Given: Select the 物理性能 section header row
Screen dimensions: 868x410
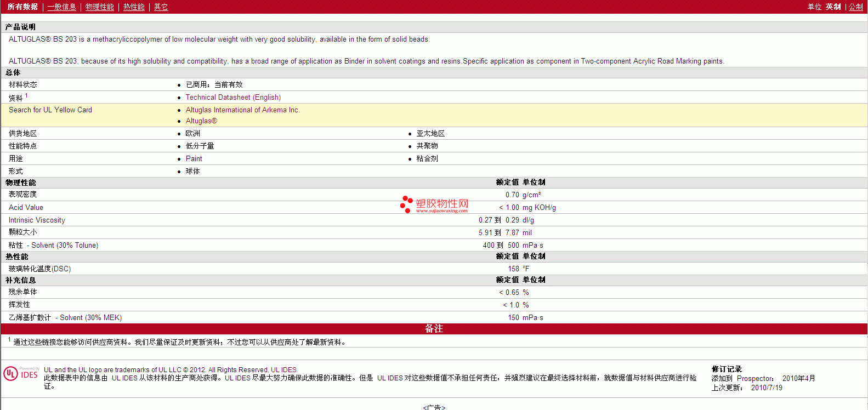Looking at the screenshot, I should pos(434,183).
